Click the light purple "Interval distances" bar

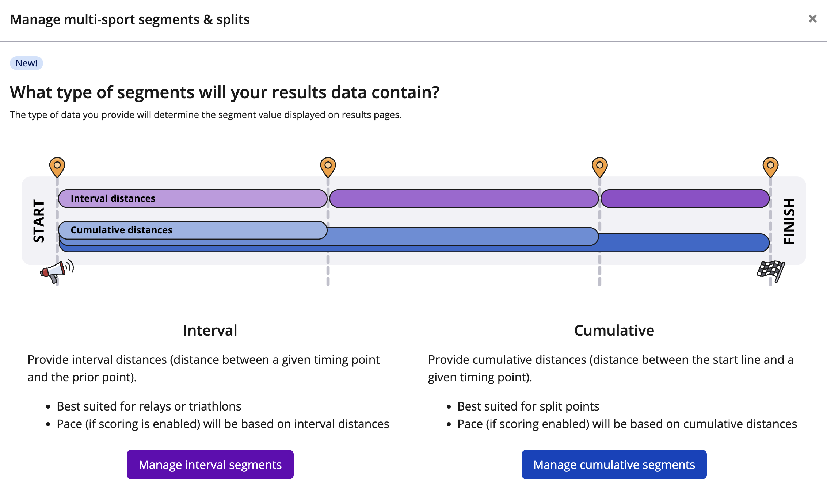193,199
